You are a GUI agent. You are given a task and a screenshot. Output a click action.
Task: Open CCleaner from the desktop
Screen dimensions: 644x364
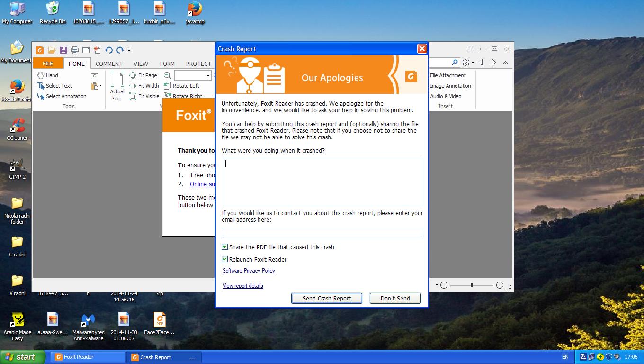tap(17, 129)
